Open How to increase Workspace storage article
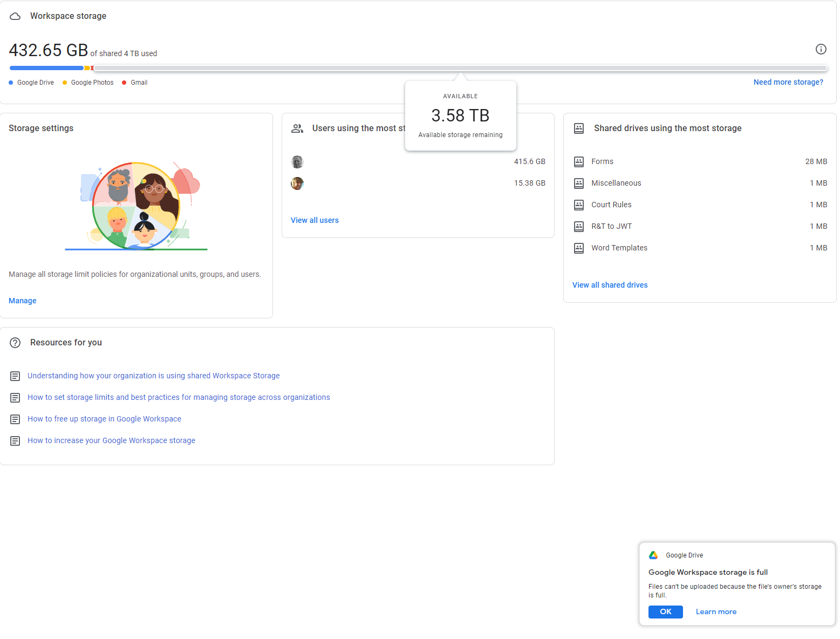 pyautogui.click(x=111, y=440)
